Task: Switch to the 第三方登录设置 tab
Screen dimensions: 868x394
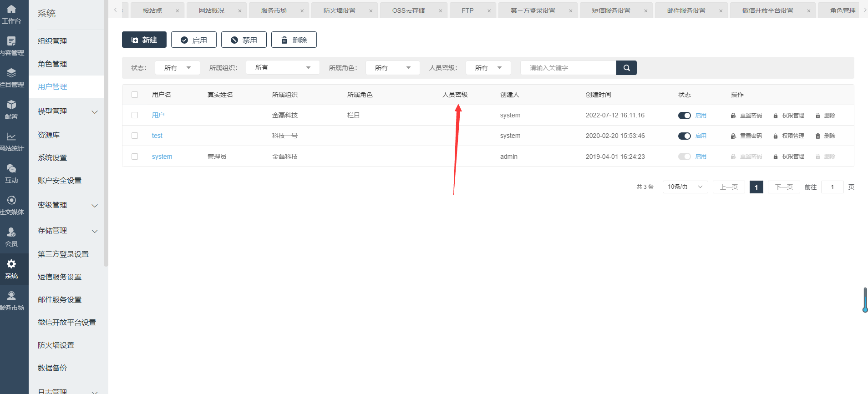Action: click(x=533, y=10)
